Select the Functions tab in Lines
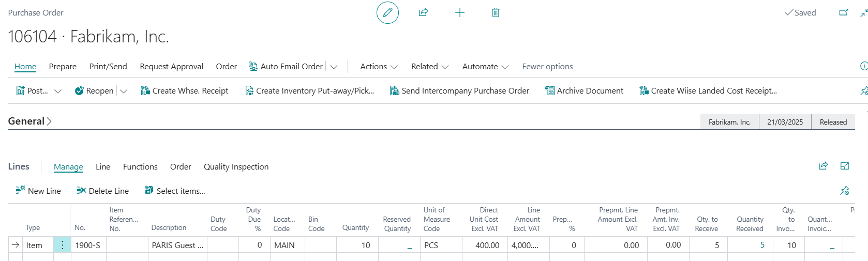868x261 pixels. (140, 166)
